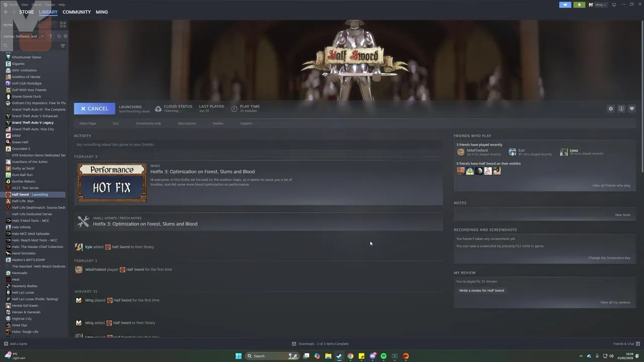Click the collapse-sections up arrow in the sidebar
Viewport: 644px width, 362px height.
(51, 36)
